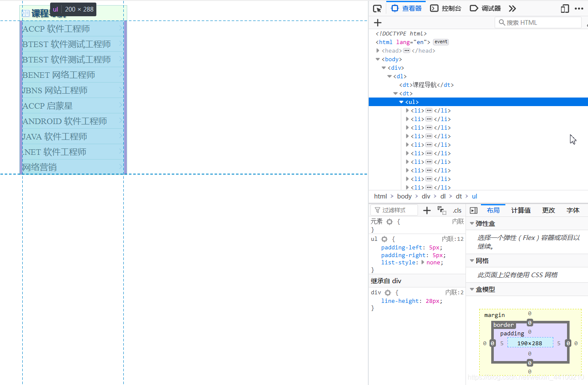Edit the margin-top value in box model

pyautogui.click(x=530, y=314)
